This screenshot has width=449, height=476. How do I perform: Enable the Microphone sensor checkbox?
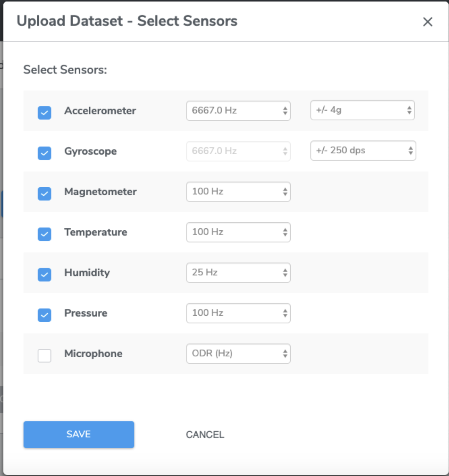tap(45, 355)
